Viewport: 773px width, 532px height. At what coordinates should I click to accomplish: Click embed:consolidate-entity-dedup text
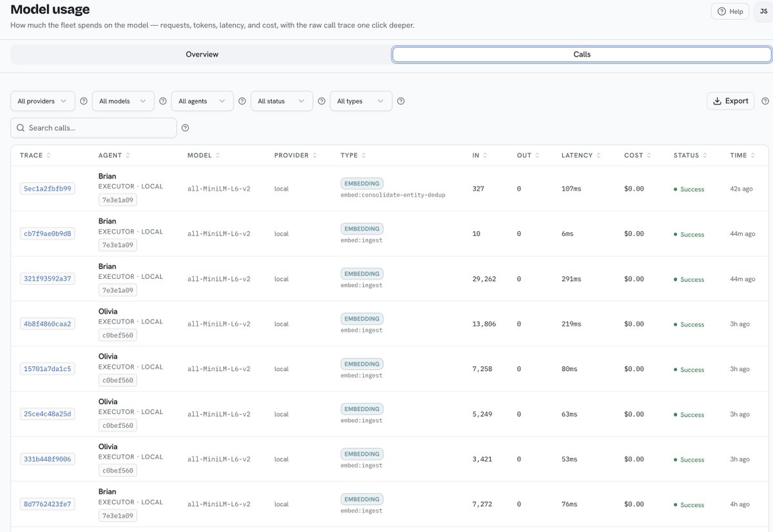coord(393,195)
